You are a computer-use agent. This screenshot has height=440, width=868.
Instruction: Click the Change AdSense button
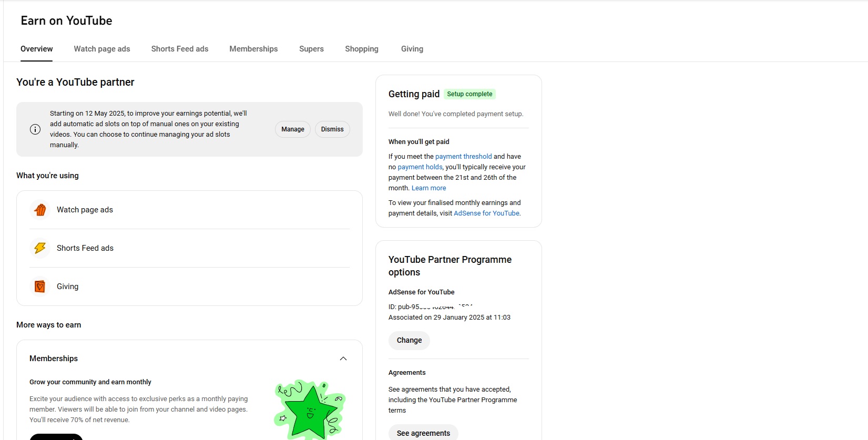[409, 340]
